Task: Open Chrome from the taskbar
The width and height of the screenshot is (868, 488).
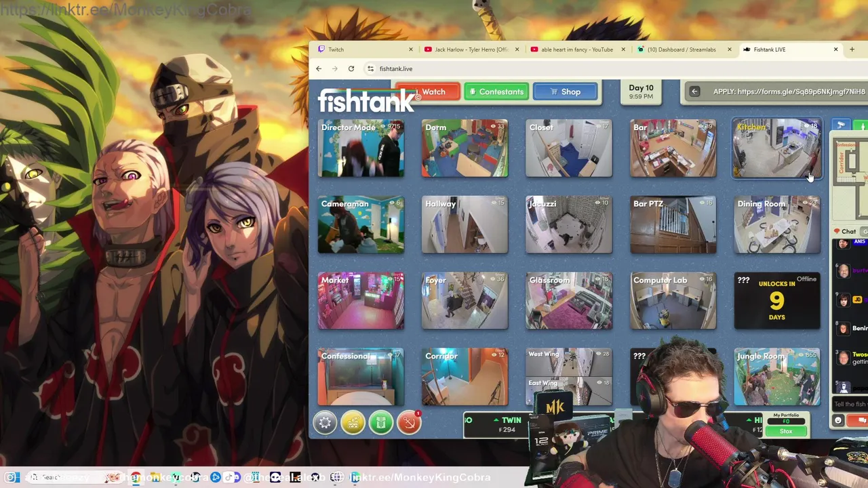Action: pos(136,478)
